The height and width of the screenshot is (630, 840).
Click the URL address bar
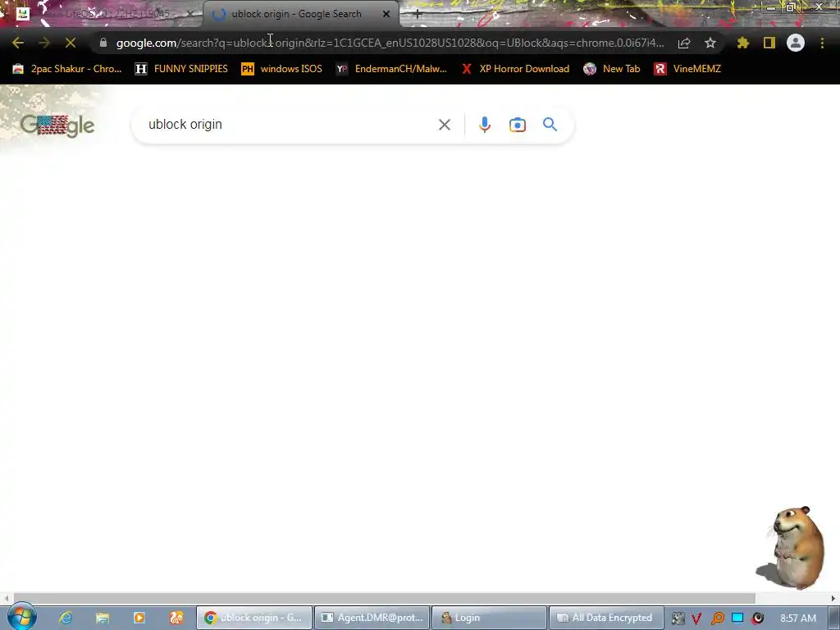click(x=390, y=43)
